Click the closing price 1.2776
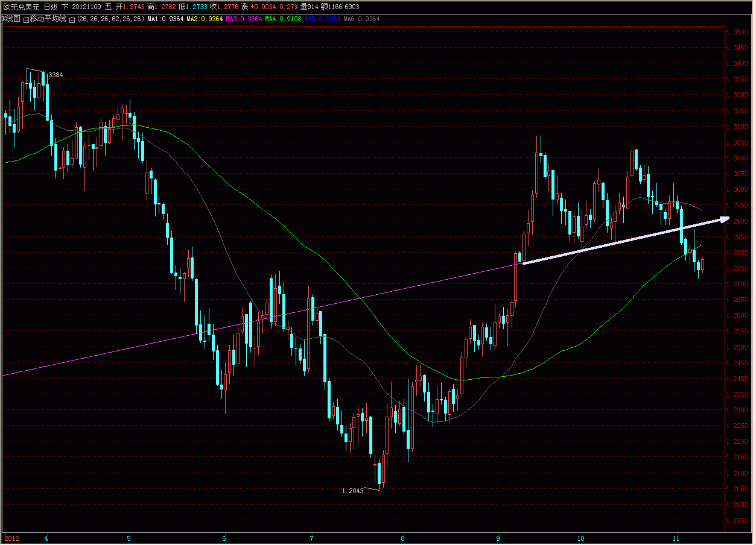Screen dimensions: 756x545 point(227,7)
